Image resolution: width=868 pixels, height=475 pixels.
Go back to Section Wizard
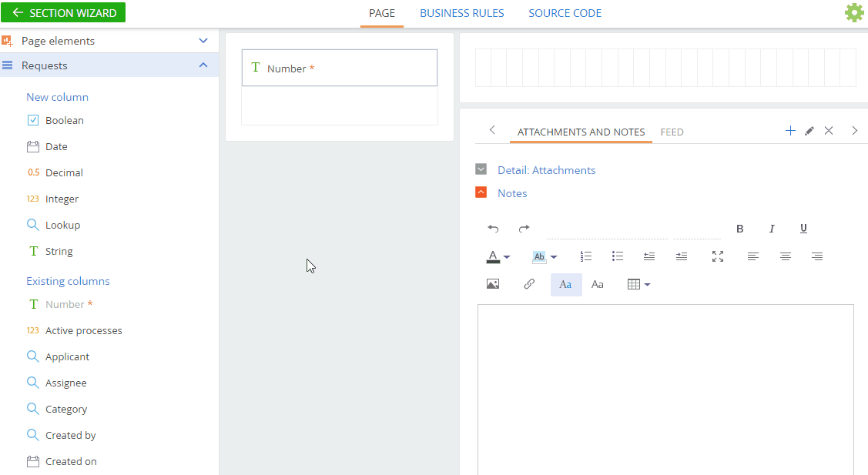[x=63, y=13]
